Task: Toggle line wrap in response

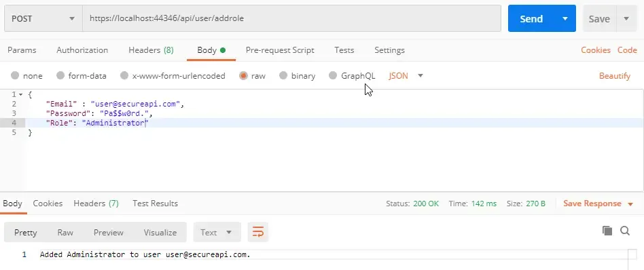Action: 258,232
